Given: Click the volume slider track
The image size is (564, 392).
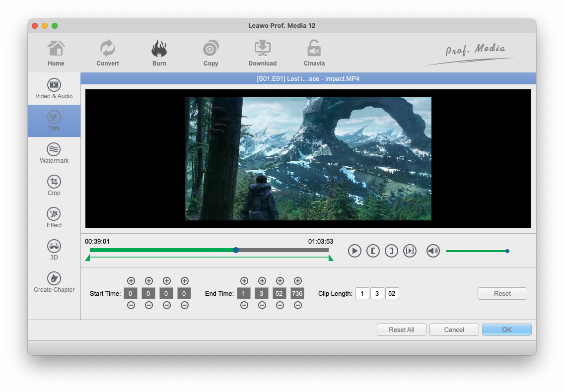Looking at the screenshot, I should (477, 251).
